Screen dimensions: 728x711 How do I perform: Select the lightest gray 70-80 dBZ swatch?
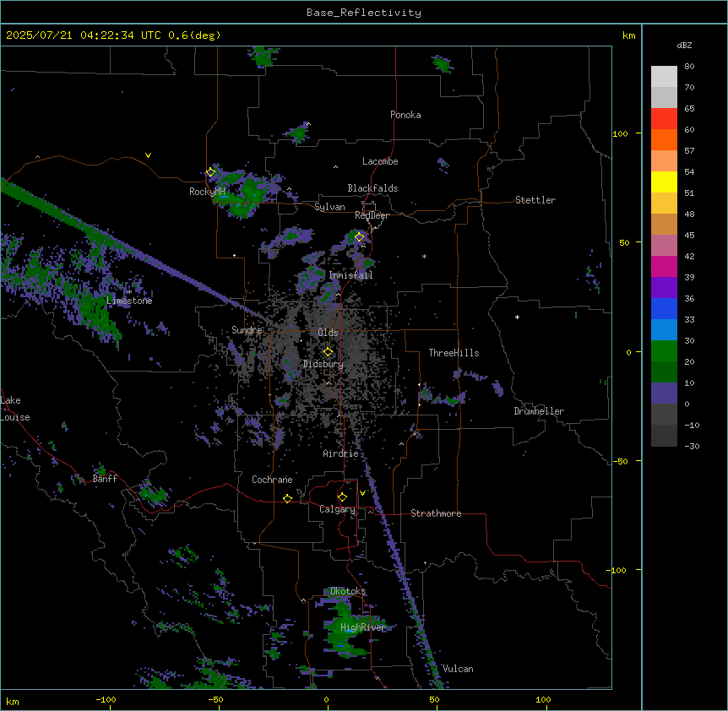(x=664, y=77)
